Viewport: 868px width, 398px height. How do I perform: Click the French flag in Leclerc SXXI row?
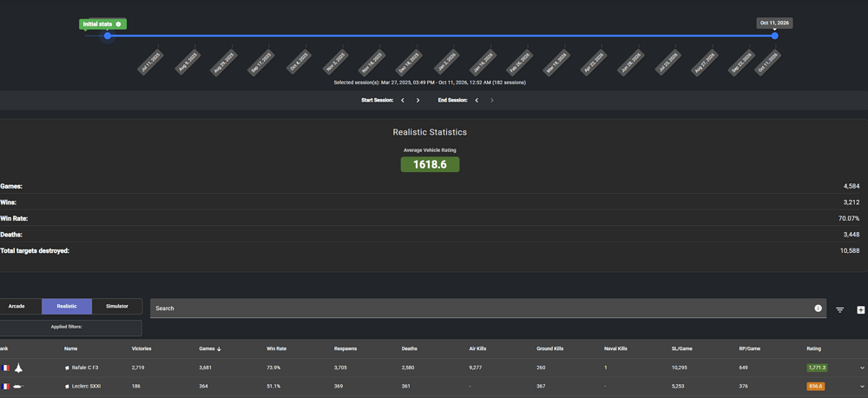[x=5, y=387]
